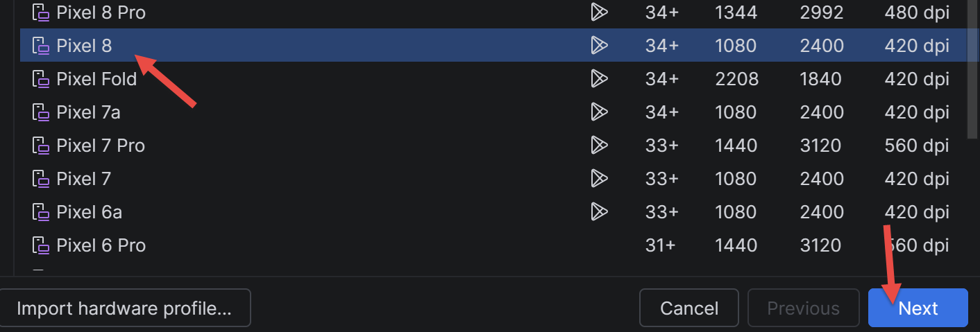Click the Pixel 6 Pro device icon
The image size is (980, 332).
[42, 245]
